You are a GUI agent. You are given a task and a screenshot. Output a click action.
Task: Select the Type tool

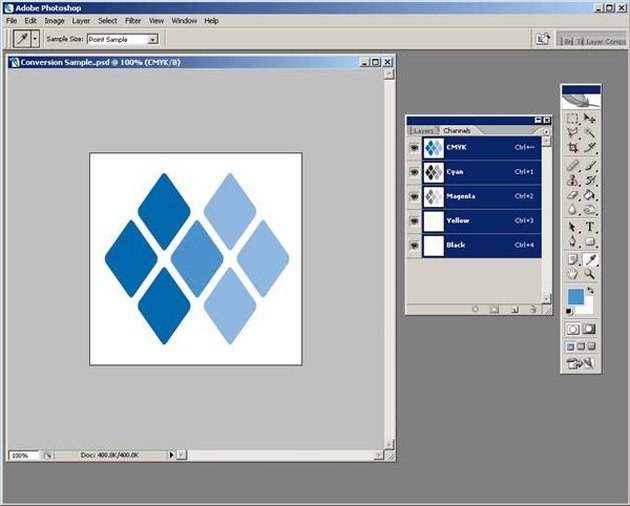(589, 227)
